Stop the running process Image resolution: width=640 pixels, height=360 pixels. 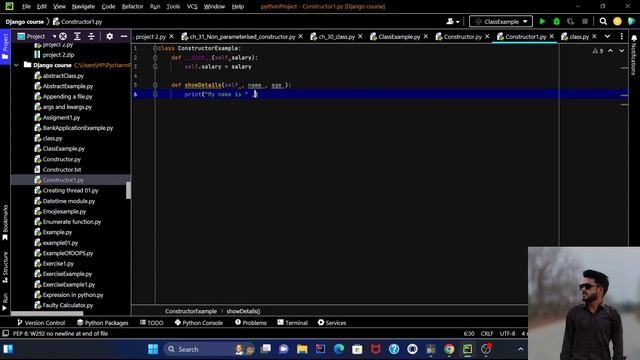[585, 22]
